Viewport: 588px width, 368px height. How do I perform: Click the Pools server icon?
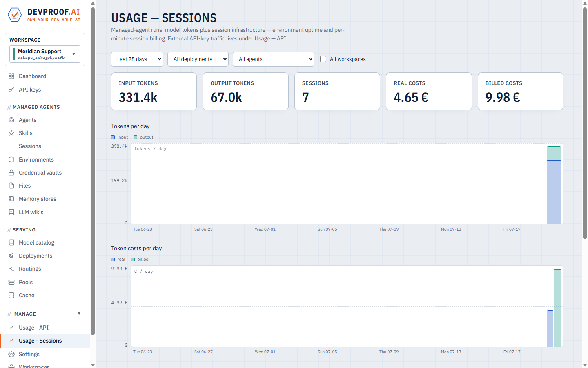tap(11, 282)
